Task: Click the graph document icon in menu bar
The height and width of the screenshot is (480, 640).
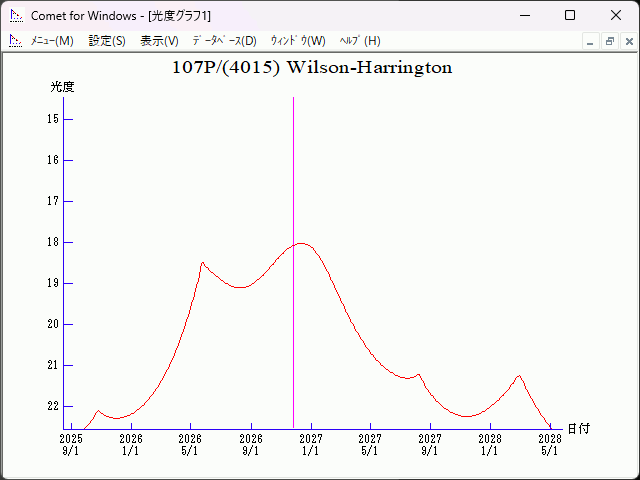Action: [15, 41]
